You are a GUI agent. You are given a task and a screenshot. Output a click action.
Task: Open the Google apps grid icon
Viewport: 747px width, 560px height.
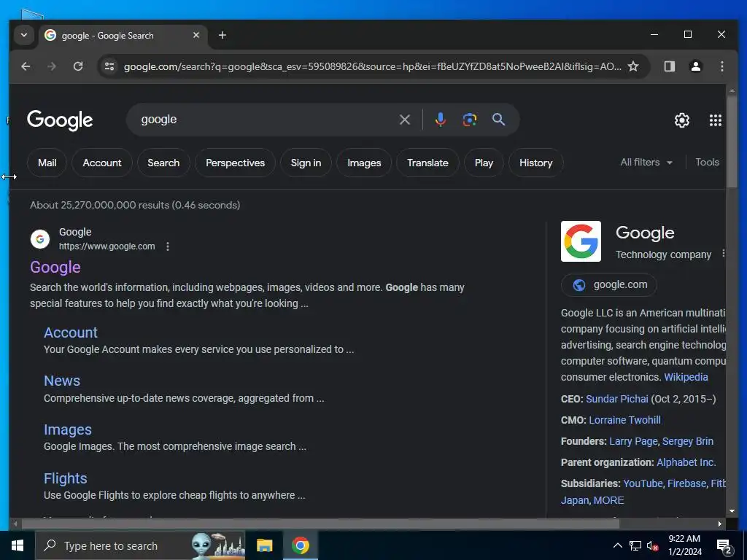(x=715, y=120)
